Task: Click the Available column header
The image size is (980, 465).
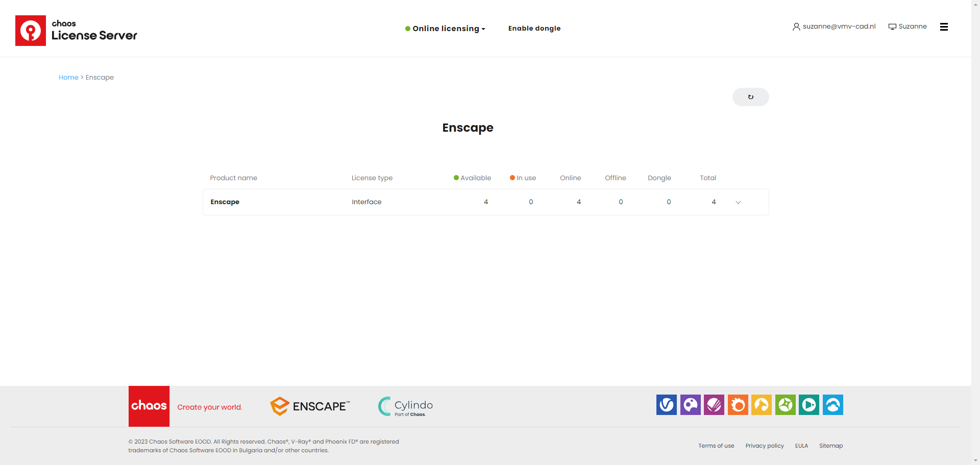Action: coord(473,178)
